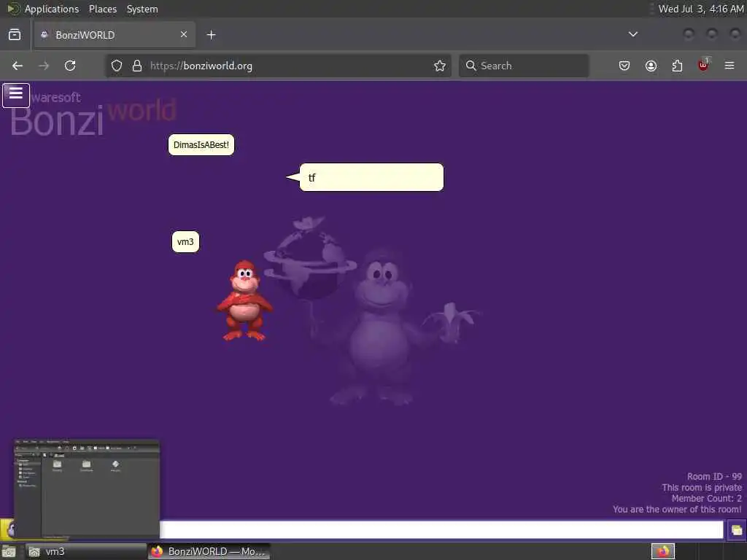Click the browser Search box
Image resolution: width=747 pixels, height=560 pixels.
click(x=524, y=66)
